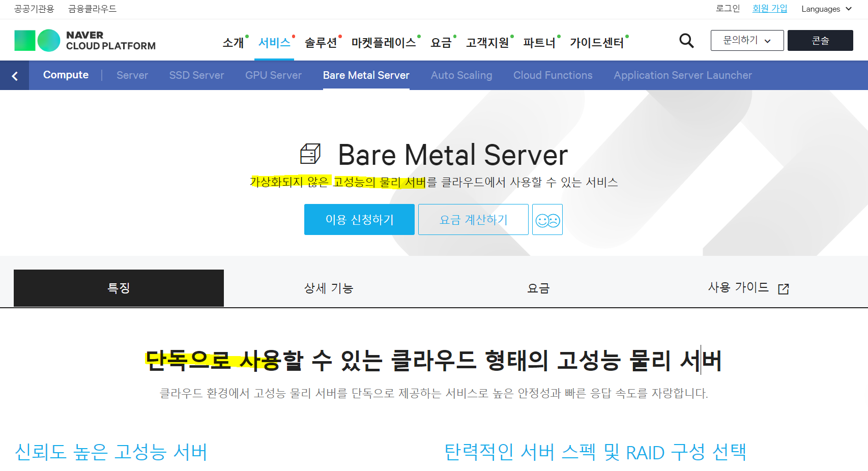Screen dimensions: 868x471
Task: Open the 솔루션 menu
Action: [321, 43]
